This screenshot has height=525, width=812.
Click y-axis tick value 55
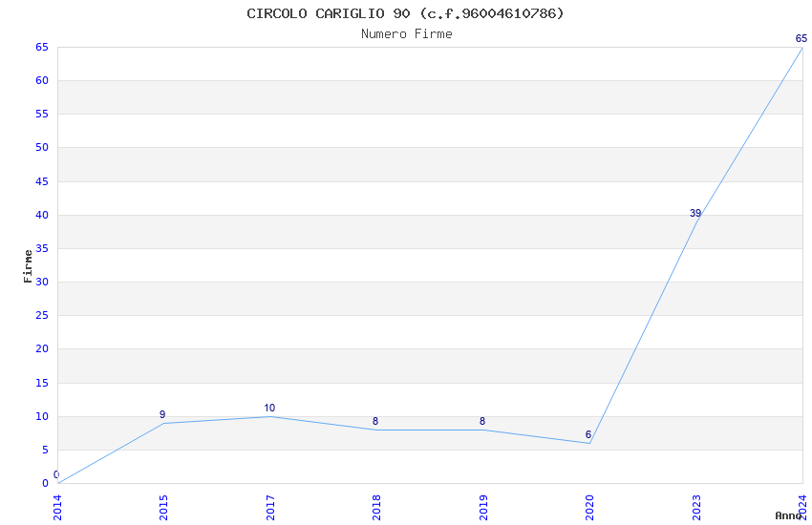(42, 114)
